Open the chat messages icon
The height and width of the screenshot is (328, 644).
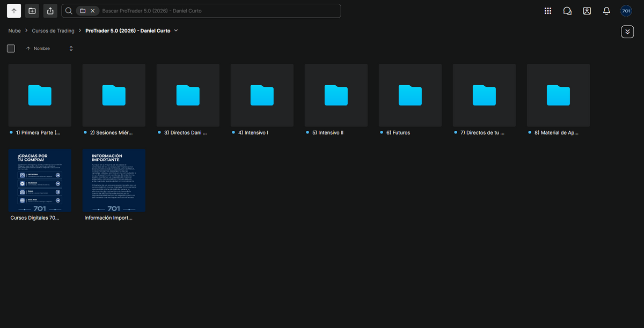[x=567, y=11]
